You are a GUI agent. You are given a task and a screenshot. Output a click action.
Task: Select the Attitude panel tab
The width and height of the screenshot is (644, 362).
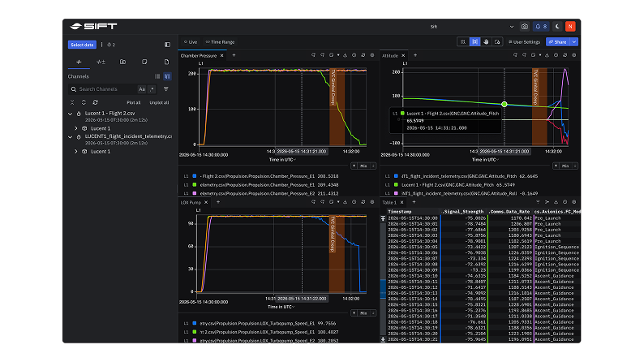(390, 55)
